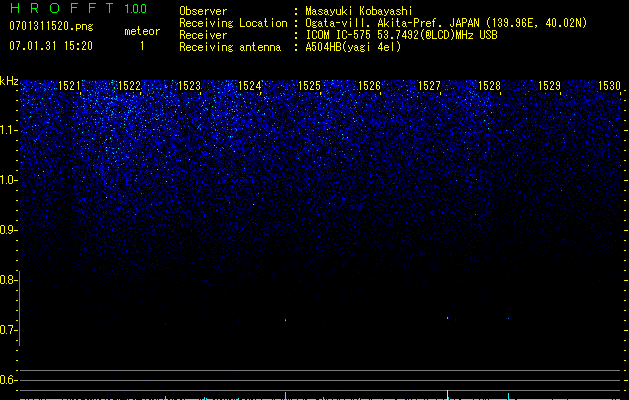The width and height of the screenshot is (629, 400).
Task: Click the 1.1 kHz axis label
Action: click(x=8, y=130)
